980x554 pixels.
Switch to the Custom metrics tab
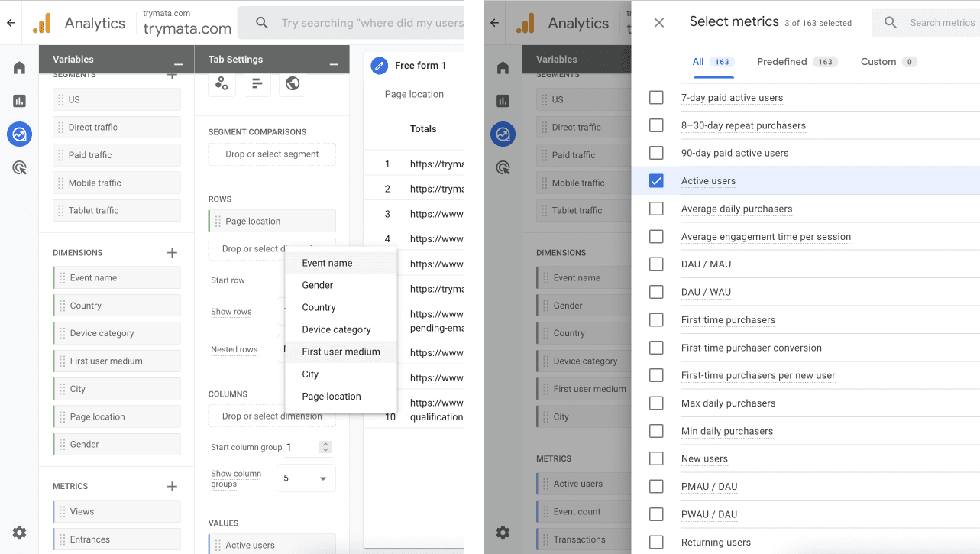[x=888, y=62]
